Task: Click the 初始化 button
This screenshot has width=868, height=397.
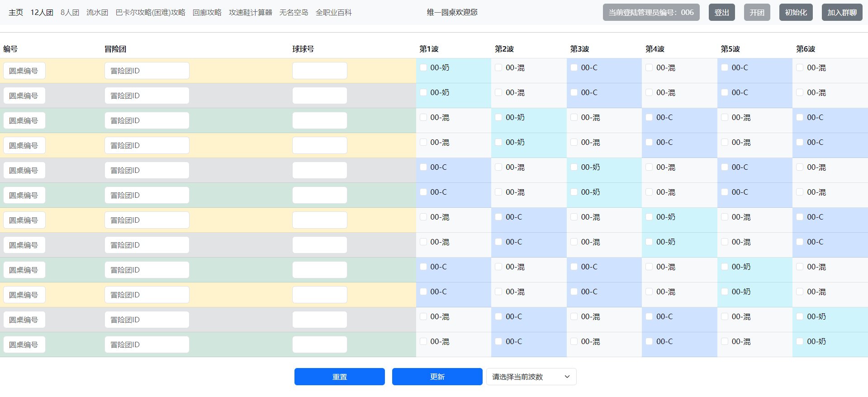Action: pos(796,13)
